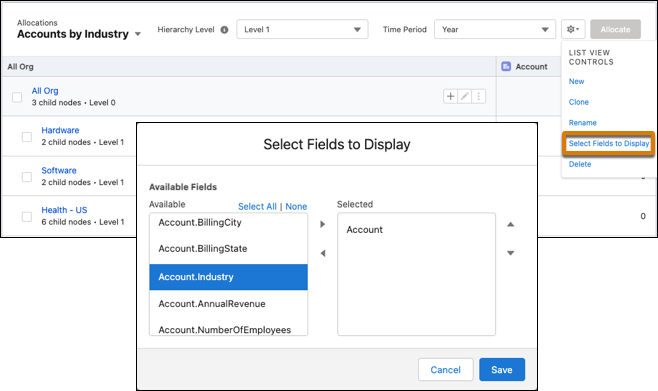The width and height of the screenshot is (658, 391).
Task: Check the Software row checkbox
Action: (27, 177)
